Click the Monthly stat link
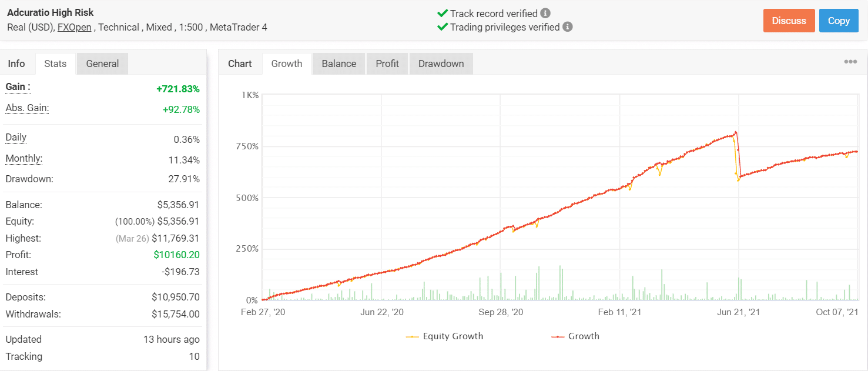 24,158
